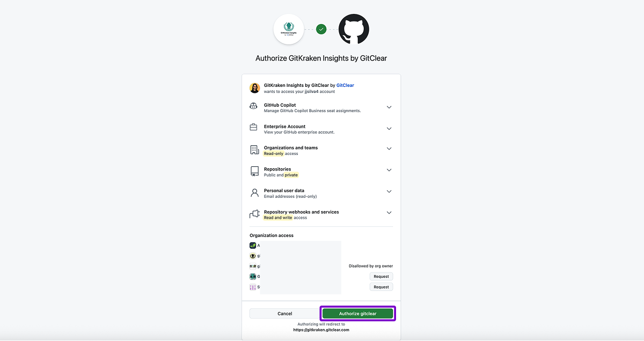Image resolution: width=644 pixels, height=341 pixels.
Task: Click the GitHub Copilot icon
Action: pos(254,106)
